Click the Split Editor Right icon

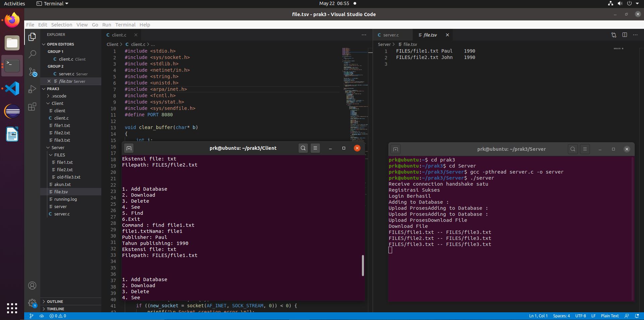click(x=625, y=35)
